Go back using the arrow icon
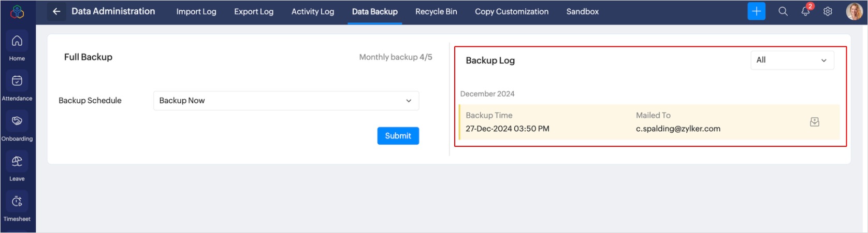 pos(56,11)
